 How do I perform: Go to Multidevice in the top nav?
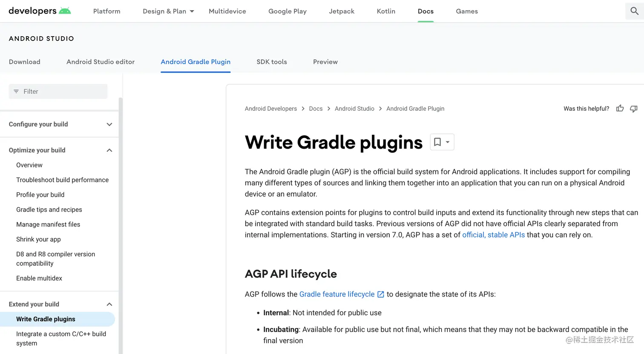coord(227,11)
